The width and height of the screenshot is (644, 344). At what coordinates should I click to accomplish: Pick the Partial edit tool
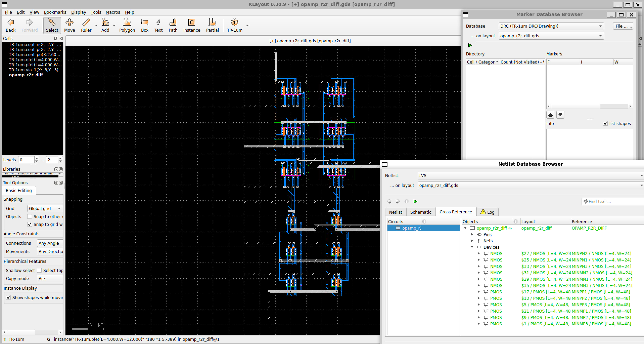point(212,25)
